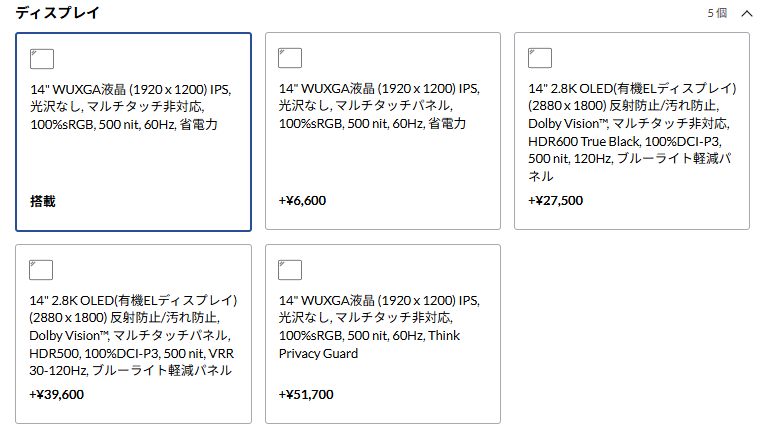Click the 5個 item count label

pos(717,13)
